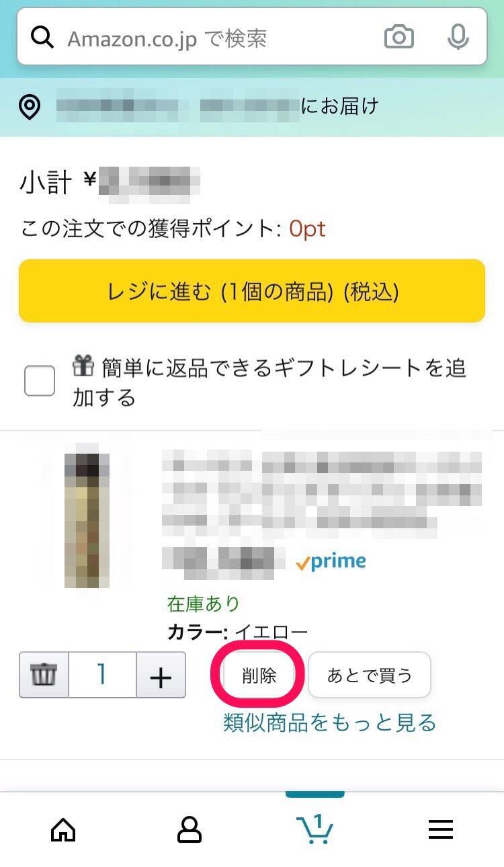Image resolution: width=504 pixels, height=867 pixels.
Task: Tap the delivery location pin icon
Action: 30,108
